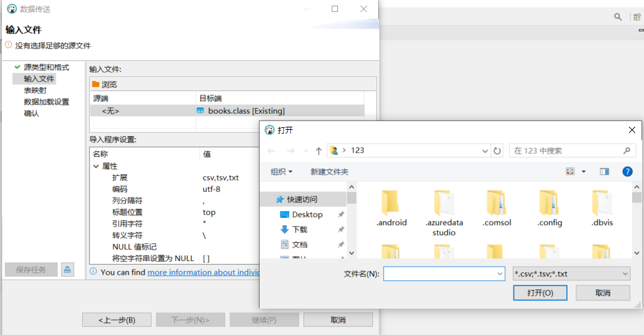
Task: Open the more information link
Action: tap(201, 272)
